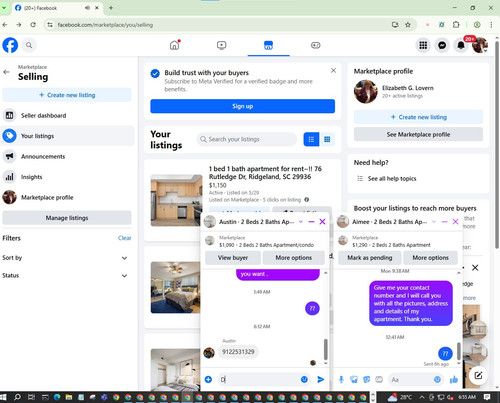
Task: Click the Manage listings button
Action: point(67,218)
